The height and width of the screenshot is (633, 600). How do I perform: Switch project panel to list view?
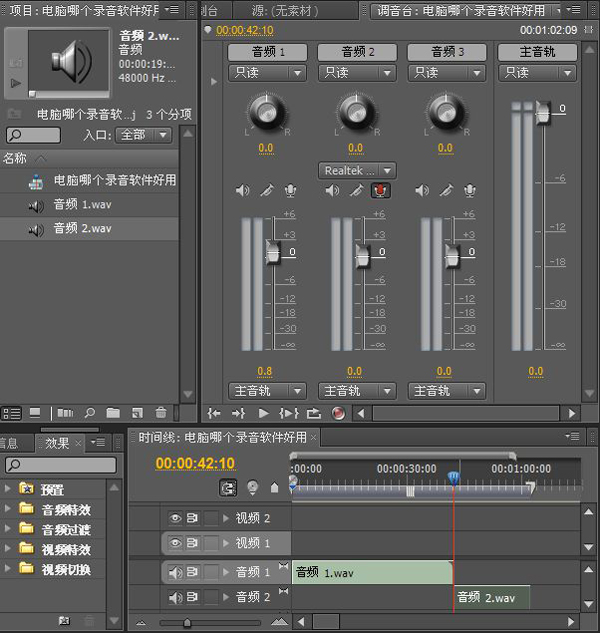11,413
